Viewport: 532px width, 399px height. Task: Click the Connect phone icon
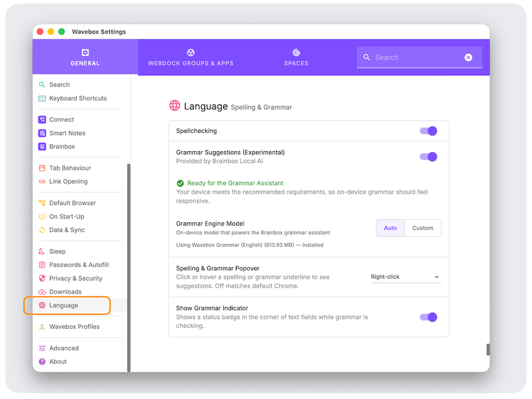click(x=42, y=119)
